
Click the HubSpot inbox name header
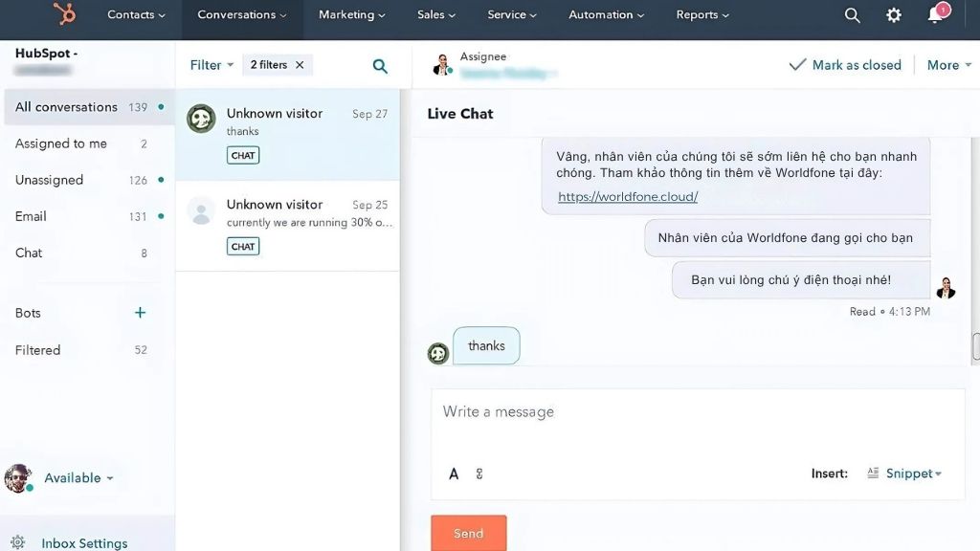pyautogui.click(x=46, y=54)
